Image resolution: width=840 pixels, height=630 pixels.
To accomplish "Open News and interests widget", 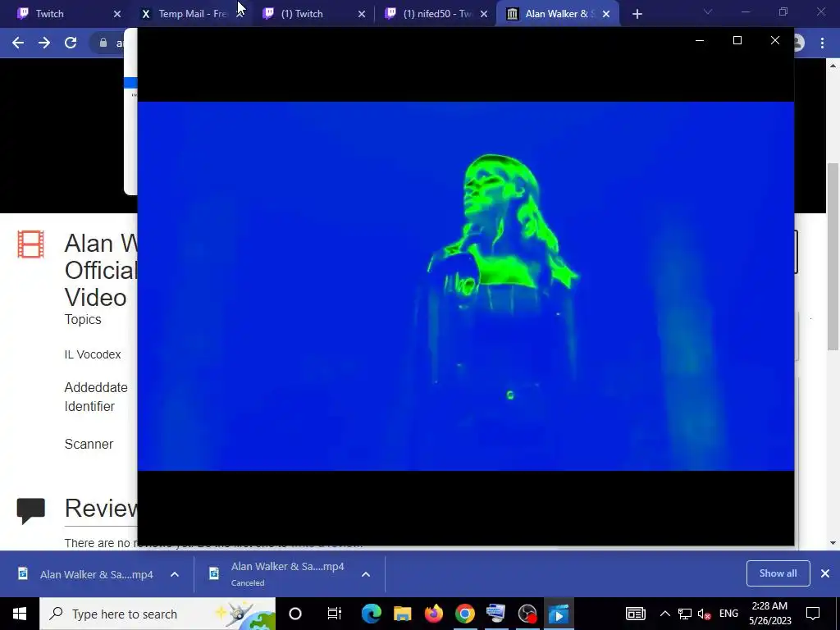I will pos(636,614).
